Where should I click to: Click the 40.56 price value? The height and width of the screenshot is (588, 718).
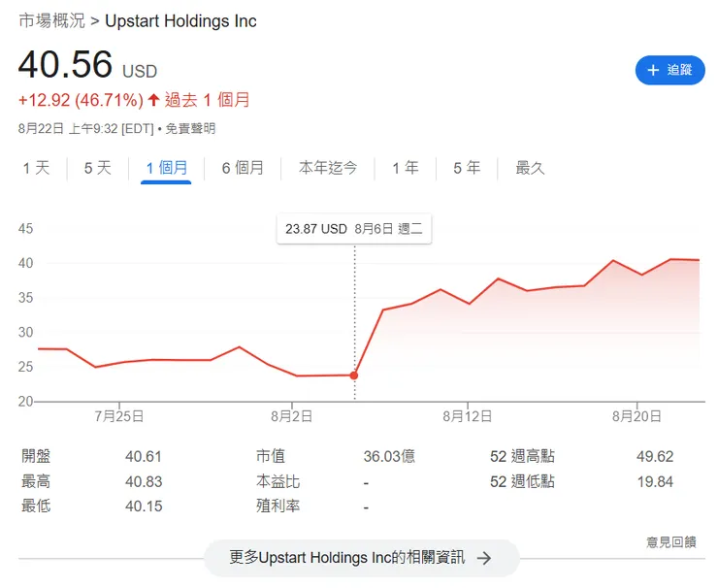pyautogui.click(x=65, y=64)
